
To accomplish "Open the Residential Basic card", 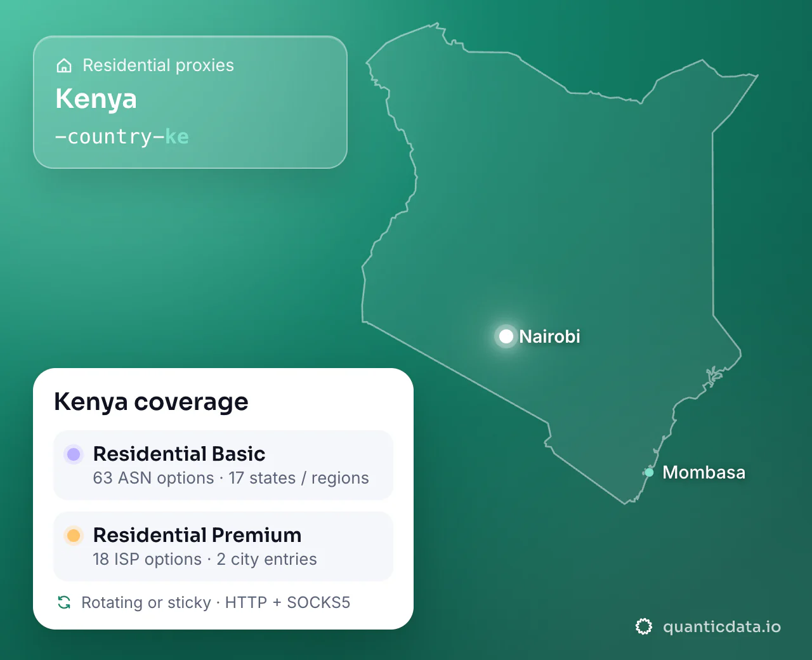I will pos(223,465).
